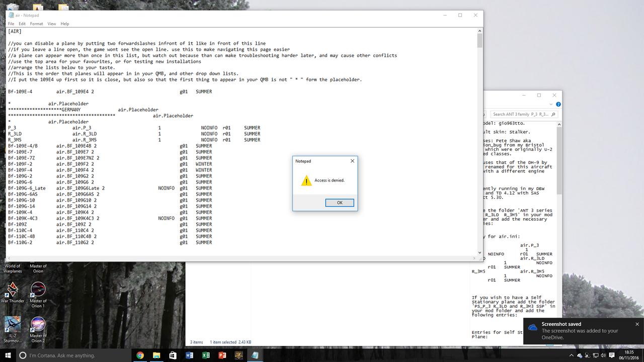
Task: Click the Notepad vertical scrollbar up arrow
Action: pyautogui.click(x=479, y=31)
